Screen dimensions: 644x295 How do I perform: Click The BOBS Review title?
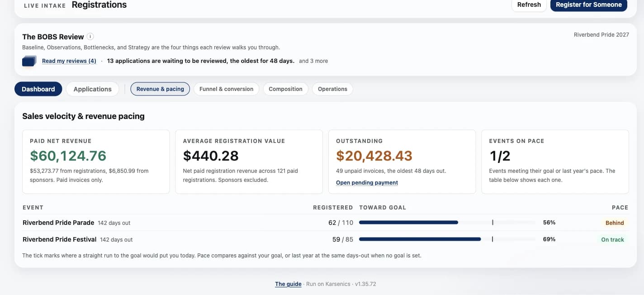click(53, 37)
